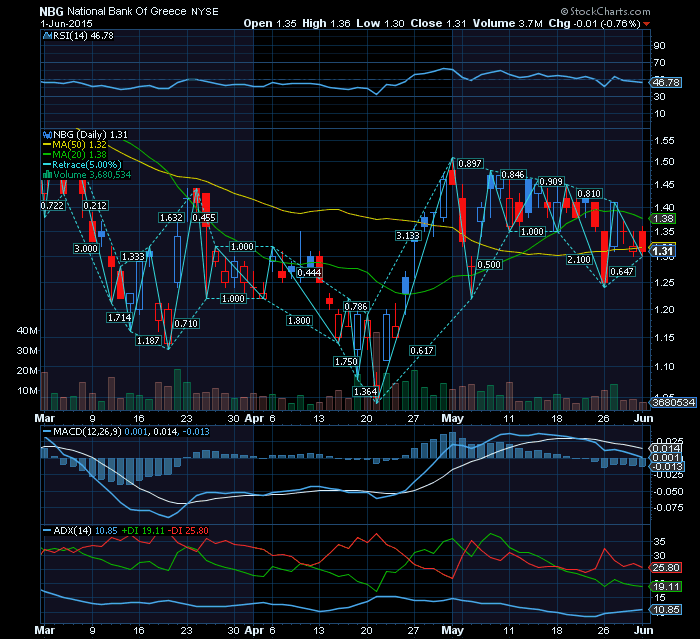Image resolution: width=700 pixels, height=639 pixels.
Task: Click the 1.800 retracement label
Action: pyautogui.click(x=299, y=320)
